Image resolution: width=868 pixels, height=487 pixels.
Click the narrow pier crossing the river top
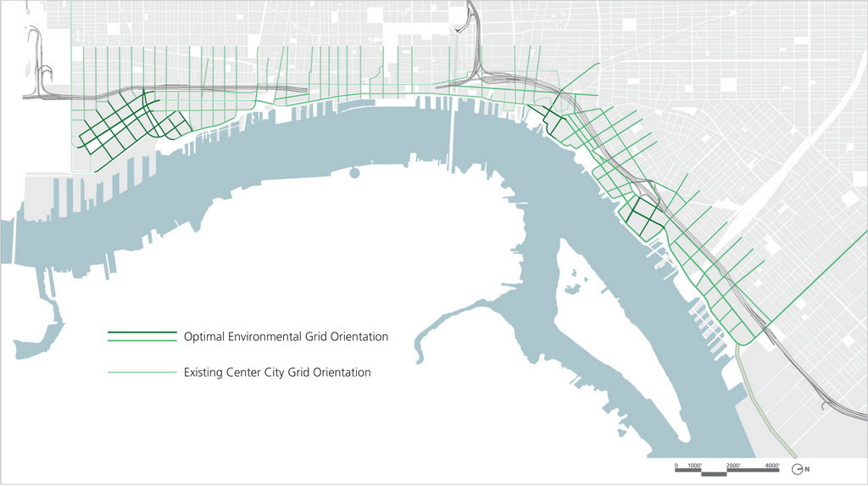click(453, 136)
